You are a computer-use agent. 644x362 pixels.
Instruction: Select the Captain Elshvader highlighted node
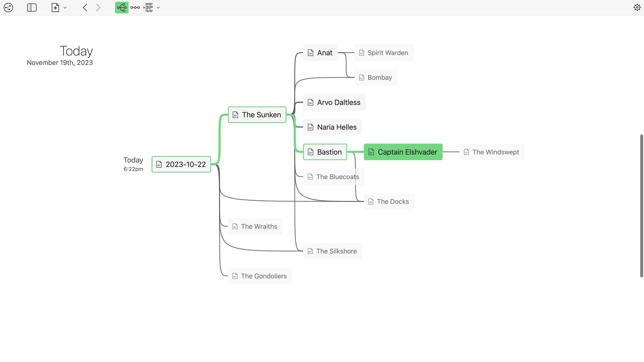(403, 152)
